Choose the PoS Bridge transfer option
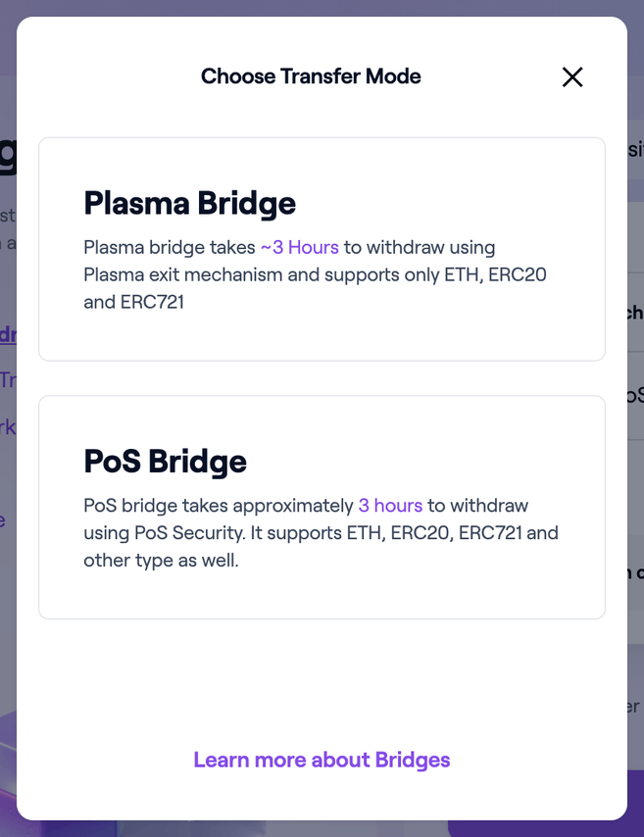 322,507
